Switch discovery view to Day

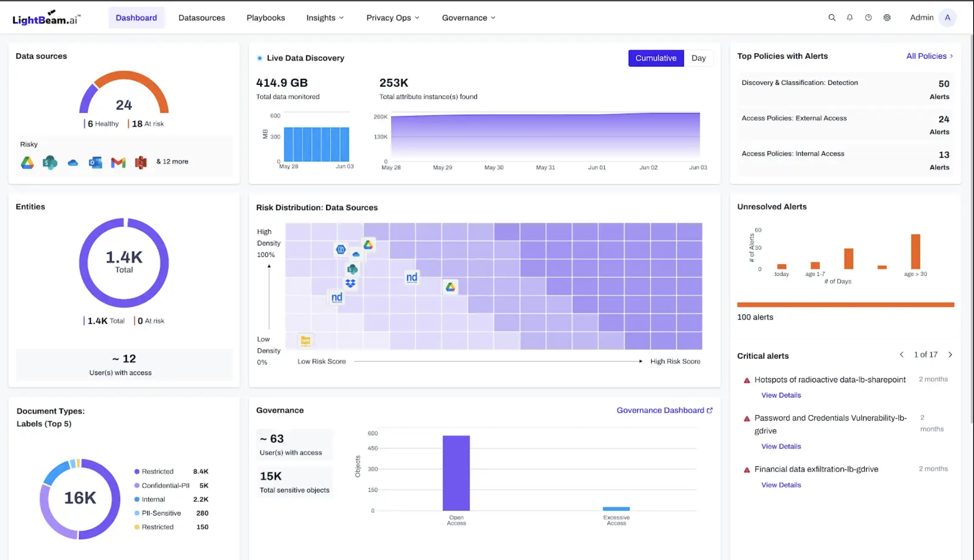(x=698, y=58)
